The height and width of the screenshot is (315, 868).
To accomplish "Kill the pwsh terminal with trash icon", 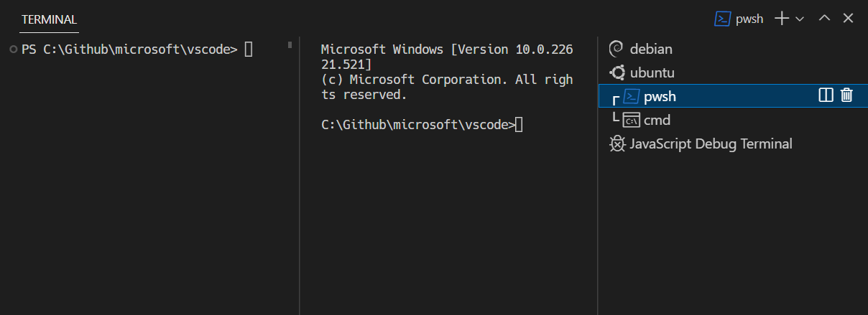I will pyautogui.click(x=846, y=95).
